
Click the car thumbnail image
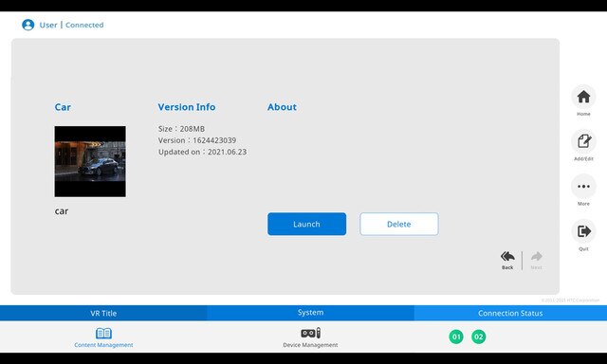tap(90, 161)
